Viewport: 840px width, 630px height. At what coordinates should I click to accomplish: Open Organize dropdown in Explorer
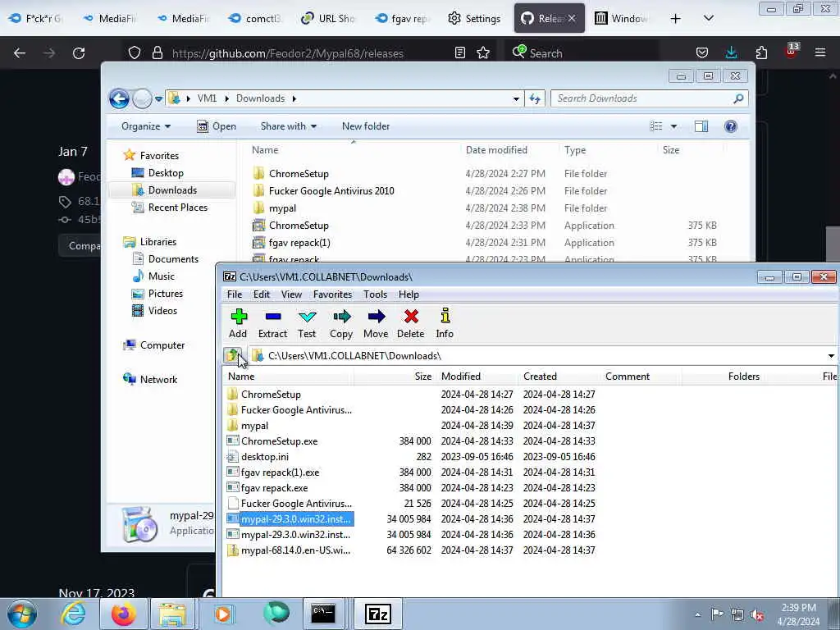click(x=146, y=126)
